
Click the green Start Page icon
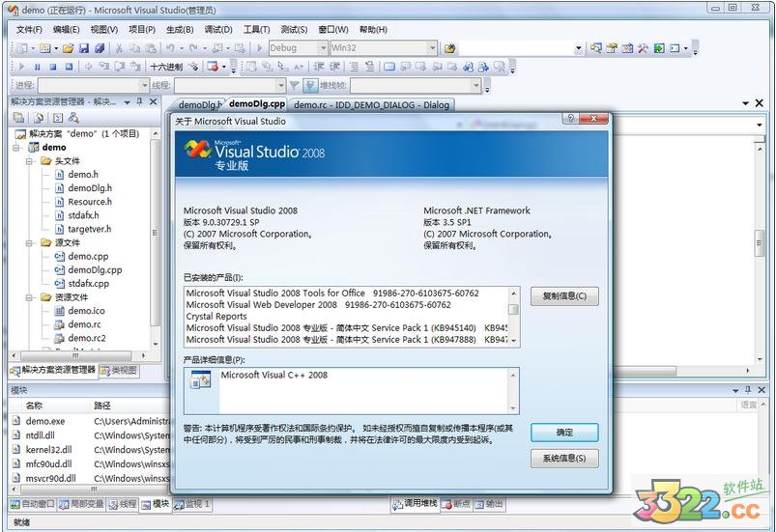coord(659,48)
